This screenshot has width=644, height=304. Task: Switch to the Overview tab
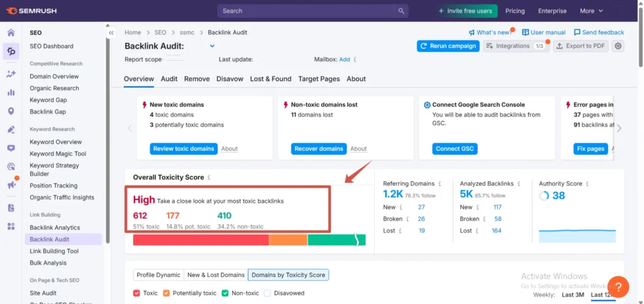[x=139, y=79]
